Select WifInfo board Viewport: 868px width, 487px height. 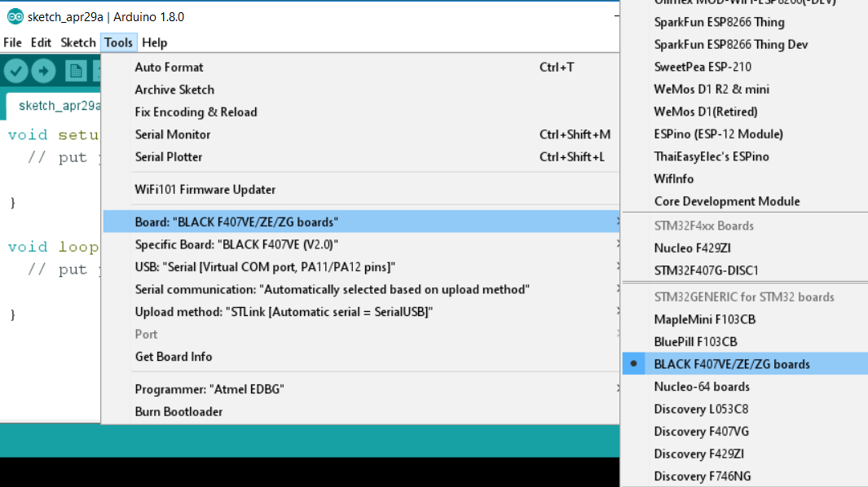(x=745, y=178)
